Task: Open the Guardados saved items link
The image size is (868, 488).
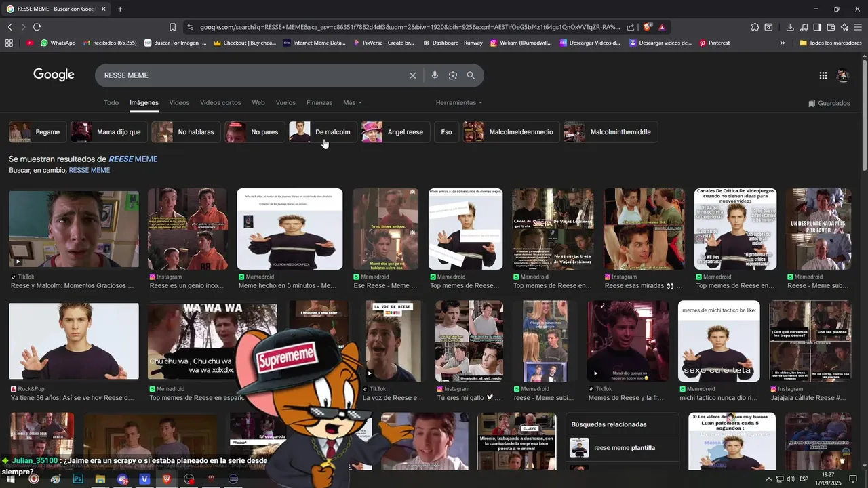Action: click(x=829, y=103)
